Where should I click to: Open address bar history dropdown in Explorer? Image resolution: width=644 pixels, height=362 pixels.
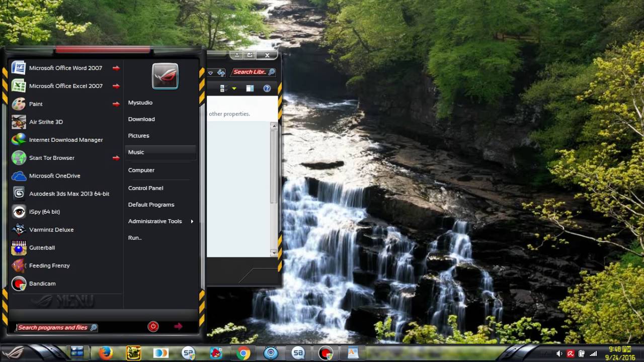(210, 73)
